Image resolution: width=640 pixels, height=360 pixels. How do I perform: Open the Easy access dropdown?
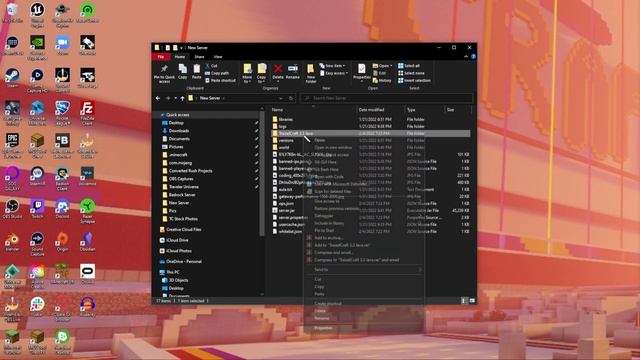333,73
